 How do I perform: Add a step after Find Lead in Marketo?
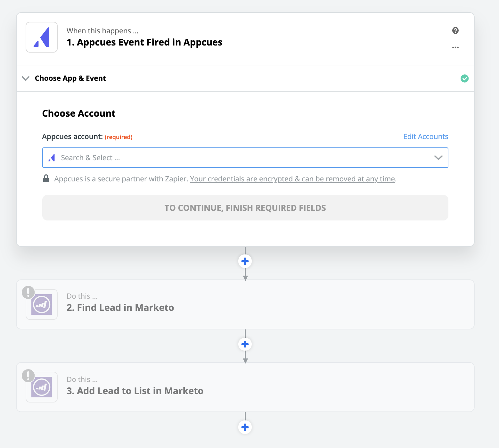pyautogui.click(x=245, y=344)
